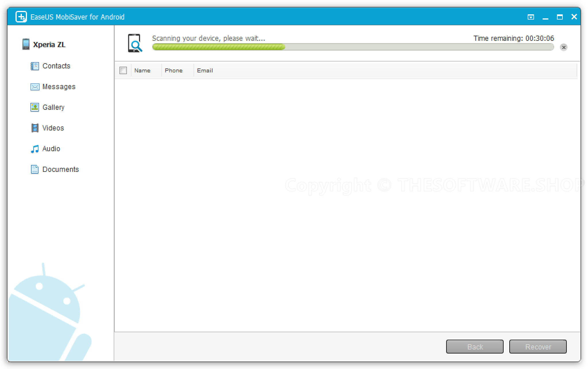
Task: Click 'Scanning your device, please wait...' text
Action: point(209,39)
